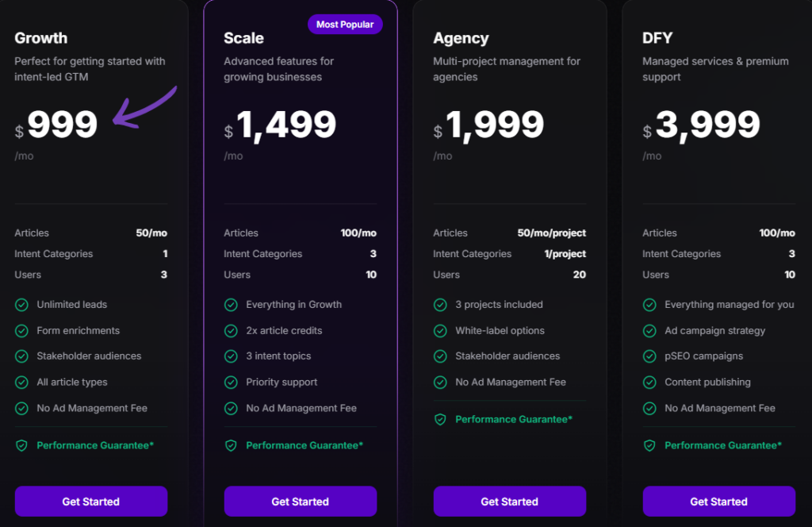Click the checkmark next to pSEO campaigns
Viewport: 812px width, 527px height.
tap(651, 356)
